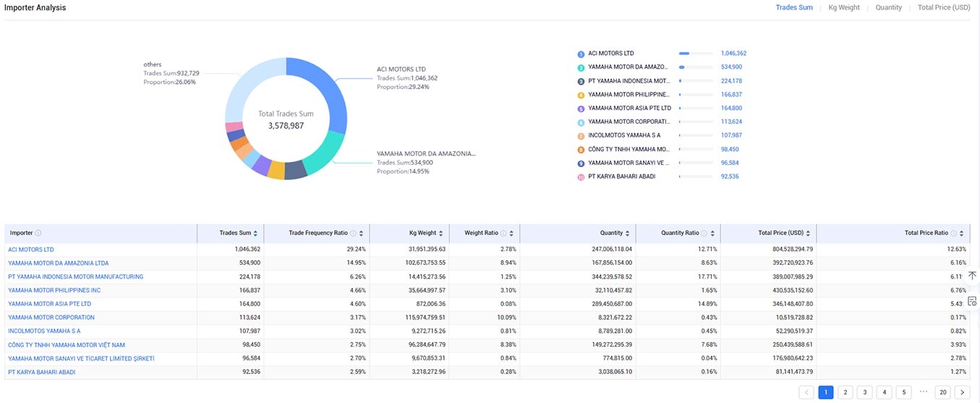Click table cell 17.71% quantity ratio
Screen dimensions: 980x403
click(707, 276)
